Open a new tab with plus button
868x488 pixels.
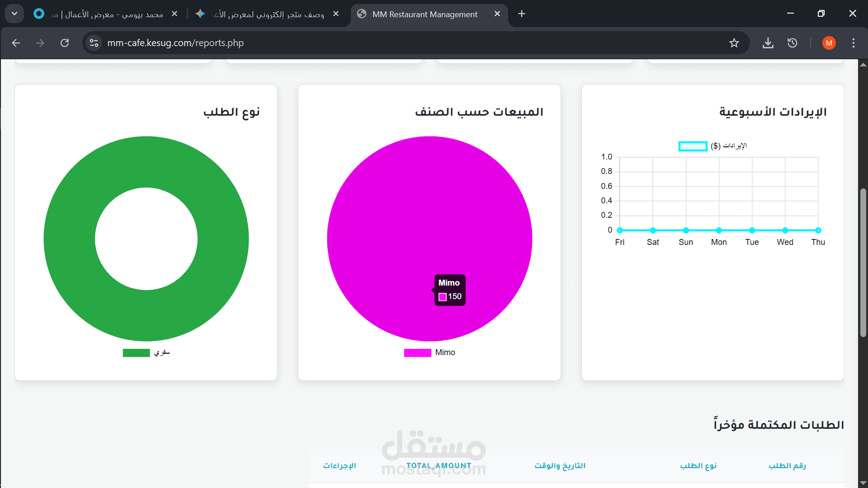coord(522,14)
